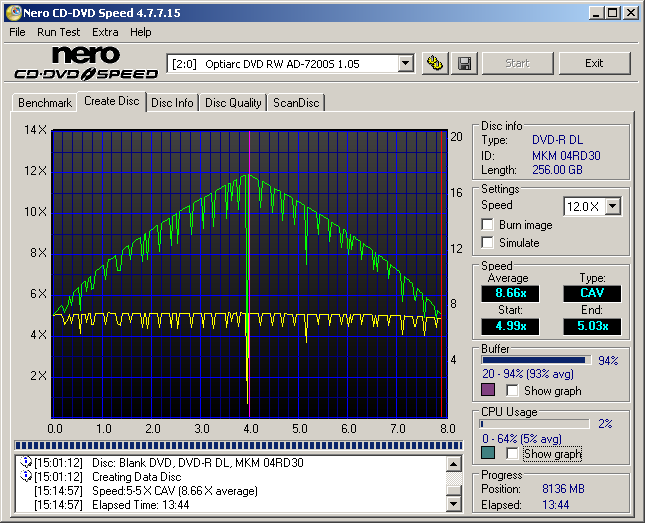Click the Nero CD-DVD Speed logo

(86, 63)
